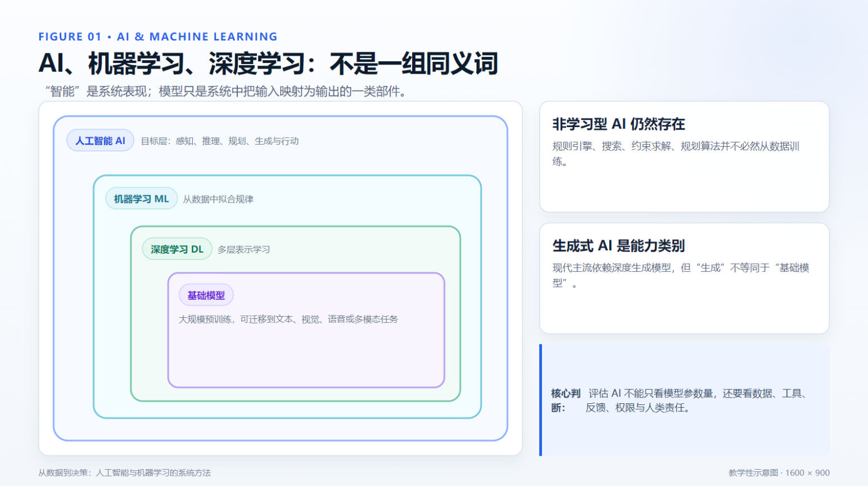Click the FIGURE 01 • AI & MACHINE LEARNING header
Image resolution: width=868 pixels, height=486 pixels.
tap(158, 37)
